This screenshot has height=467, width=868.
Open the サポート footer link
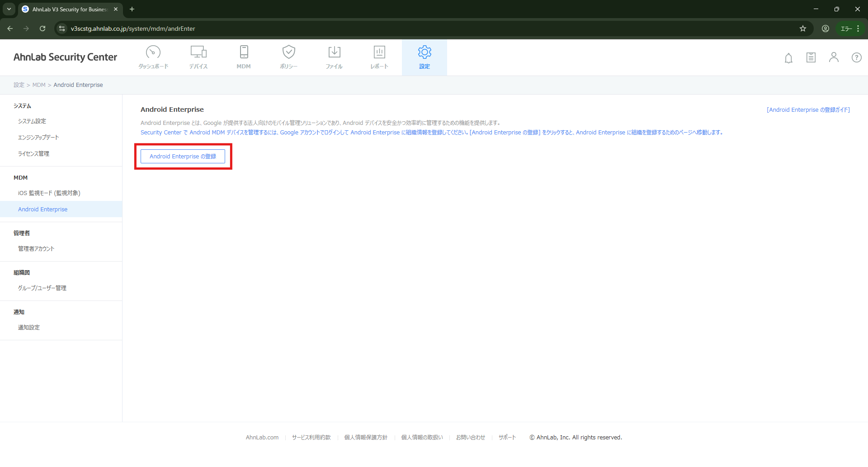[x=507, y=438]
